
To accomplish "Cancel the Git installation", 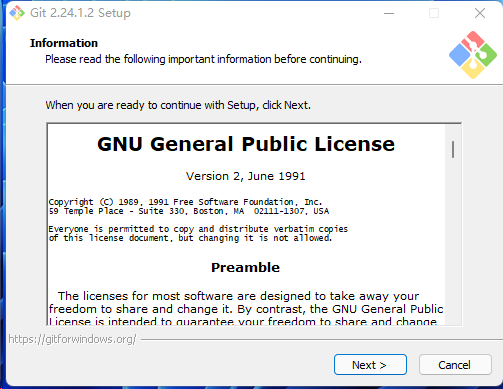I will pos(455,365).
